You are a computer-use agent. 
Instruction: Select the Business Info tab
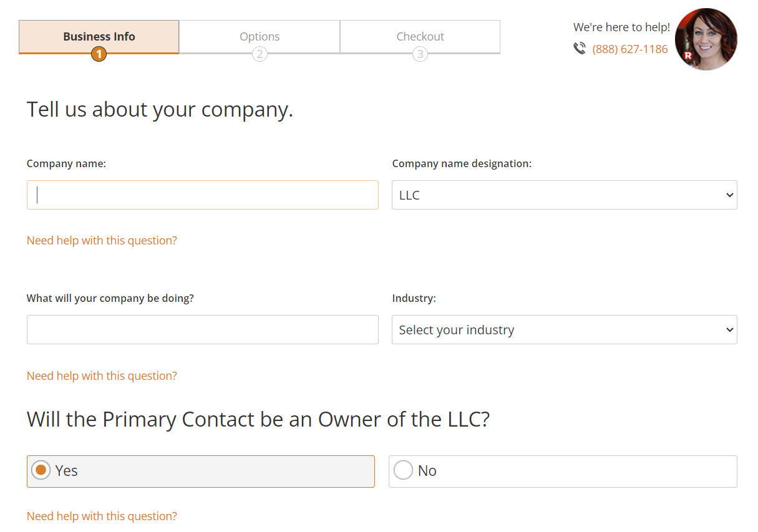[99, 36]
